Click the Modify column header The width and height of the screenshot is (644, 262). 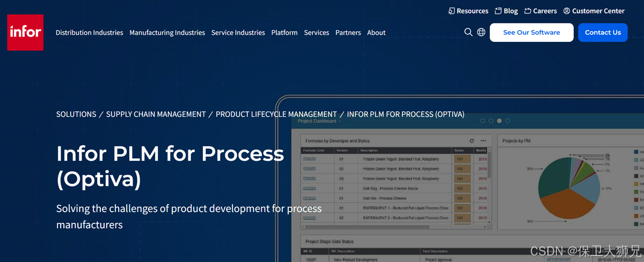coord(481,151)
